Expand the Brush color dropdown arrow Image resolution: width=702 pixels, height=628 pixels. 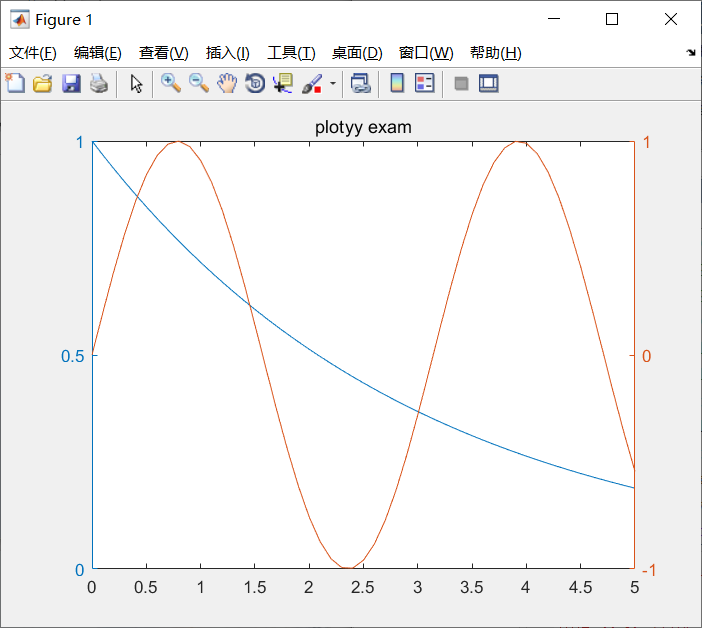pyautogui.click(x=333, y=83)
